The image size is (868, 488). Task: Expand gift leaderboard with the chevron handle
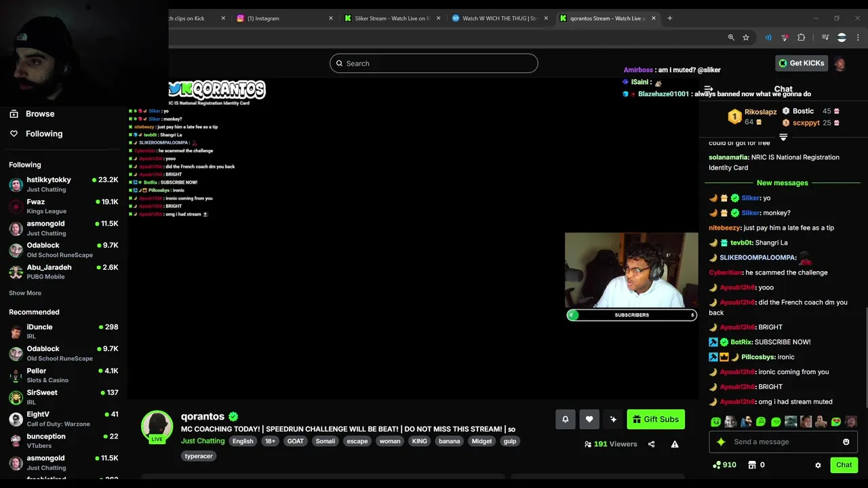(x=783, y=137)
